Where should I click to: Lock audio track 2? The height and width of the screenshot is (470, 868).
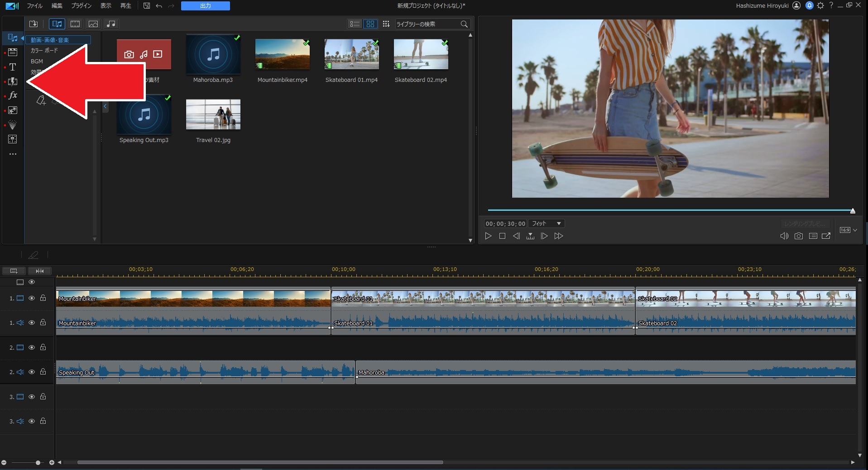coord(43,372)
